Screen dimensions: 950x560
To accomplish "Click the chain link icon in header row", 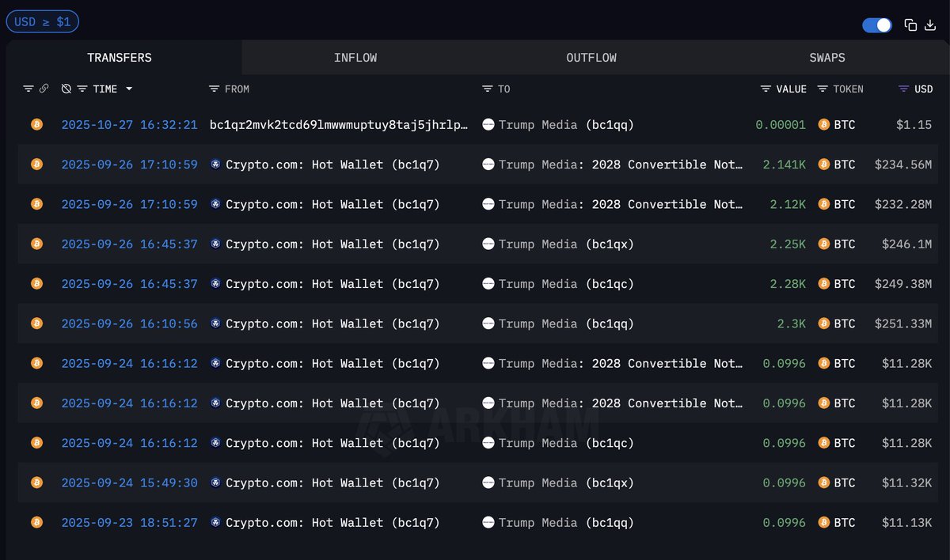I will (44, 89).
